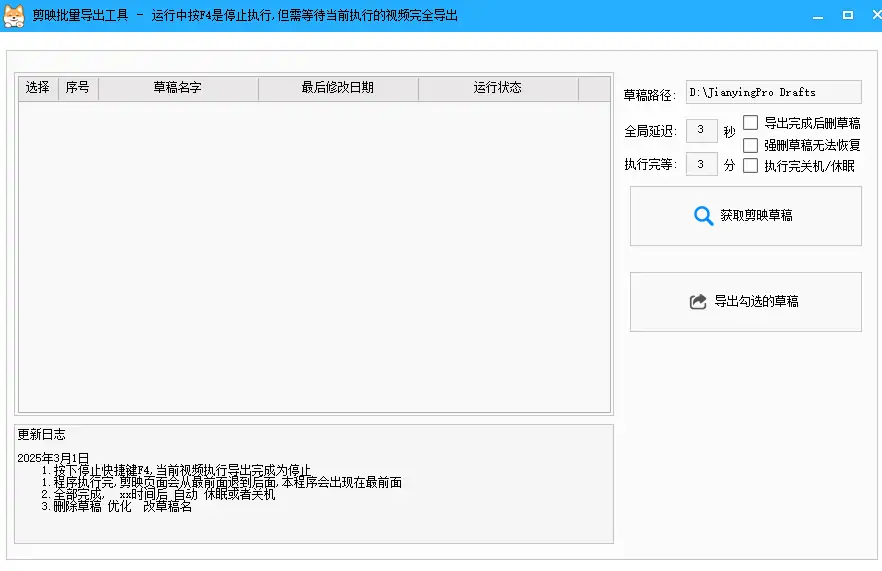Click the magnifier icon on 获取剪映草稿
This screenshot has width=882, height=571.
[703, 215]
